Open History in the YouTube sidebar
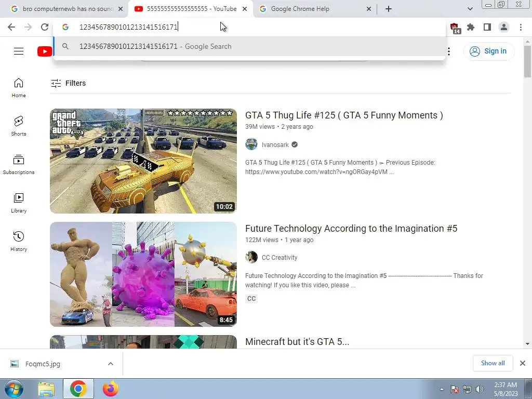This screenshot has width=532, height=399. (19, 241)
